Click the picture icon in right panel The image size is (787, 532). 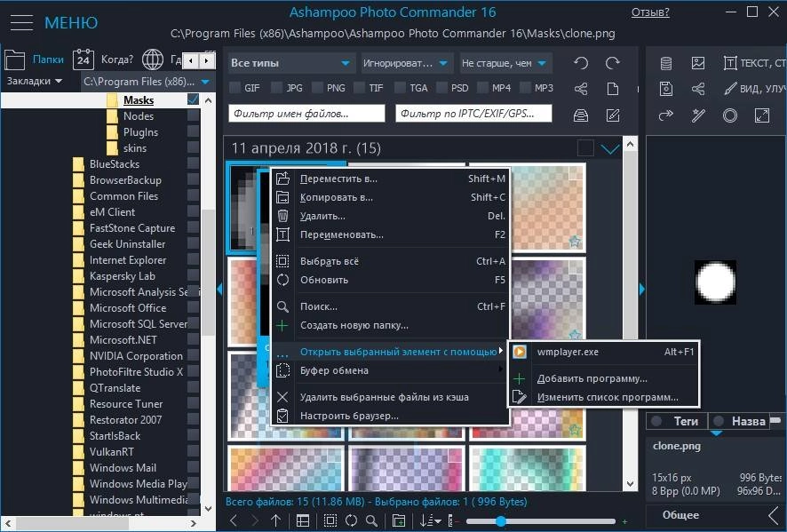coord(698,63)
